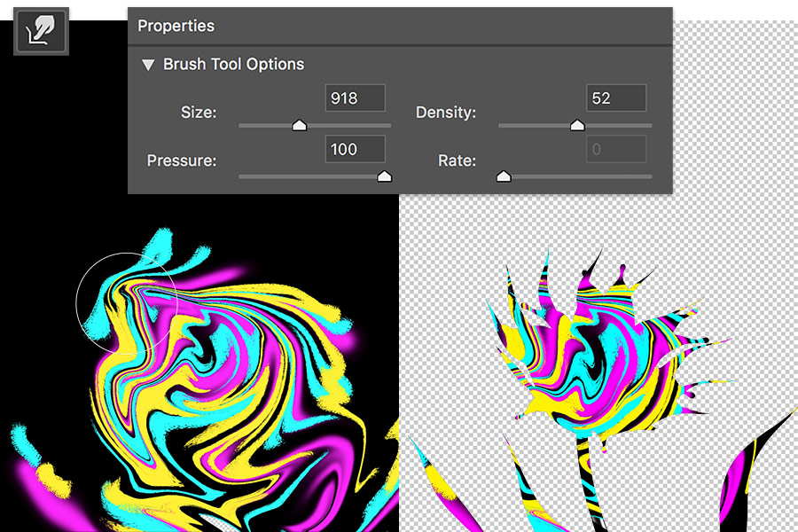The height and width of the screenshot is (532, 798).
Task: Click the Rate: label
Action: [457, 160]
